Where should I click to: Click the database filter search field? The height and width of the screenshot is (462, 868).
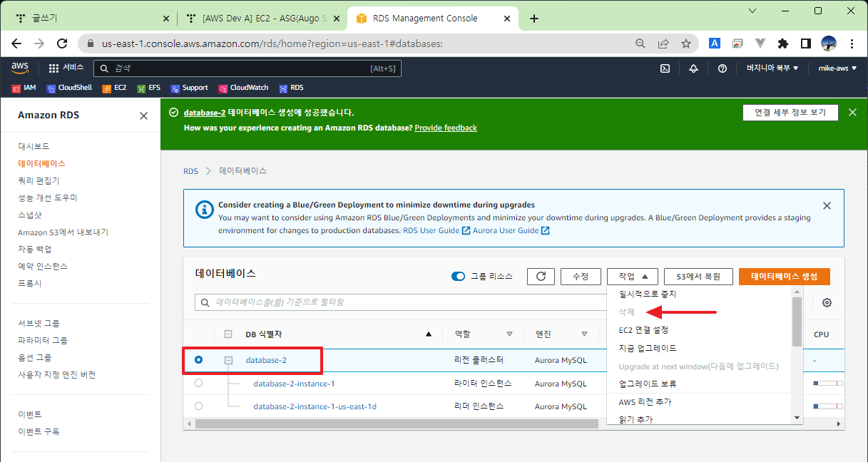click(401, 302)
